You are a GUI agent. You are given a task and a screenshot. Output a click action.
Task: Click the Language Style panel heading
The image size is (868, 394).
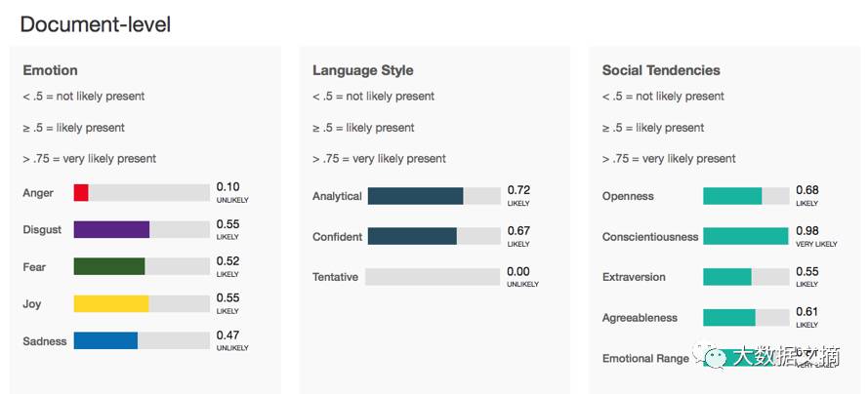pyautogui.click(x=362, y=70)
